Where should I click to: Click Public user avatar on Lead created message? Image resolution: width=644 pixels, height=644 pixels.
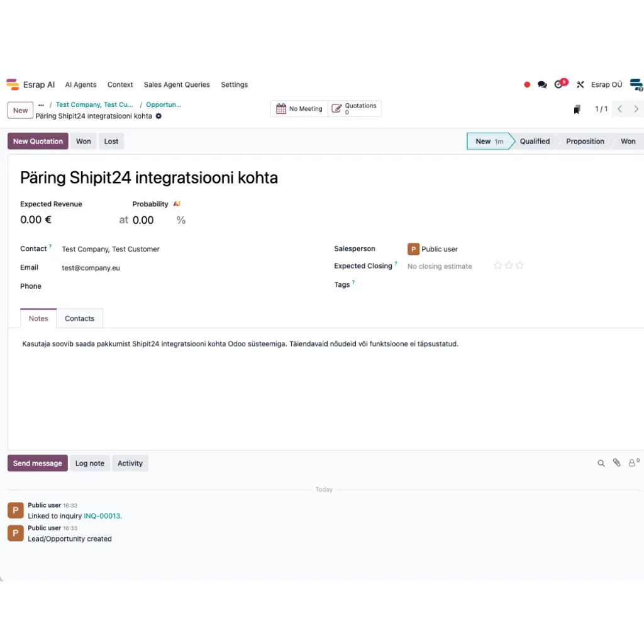pyautogui.click(x=16, y=533)
